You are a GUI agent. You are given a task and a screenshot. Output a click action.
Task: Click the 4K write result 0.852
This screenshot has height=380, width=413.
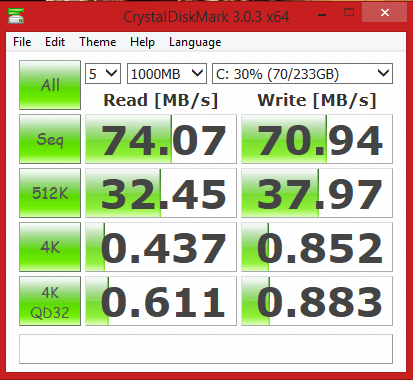[x=317, y=247]
